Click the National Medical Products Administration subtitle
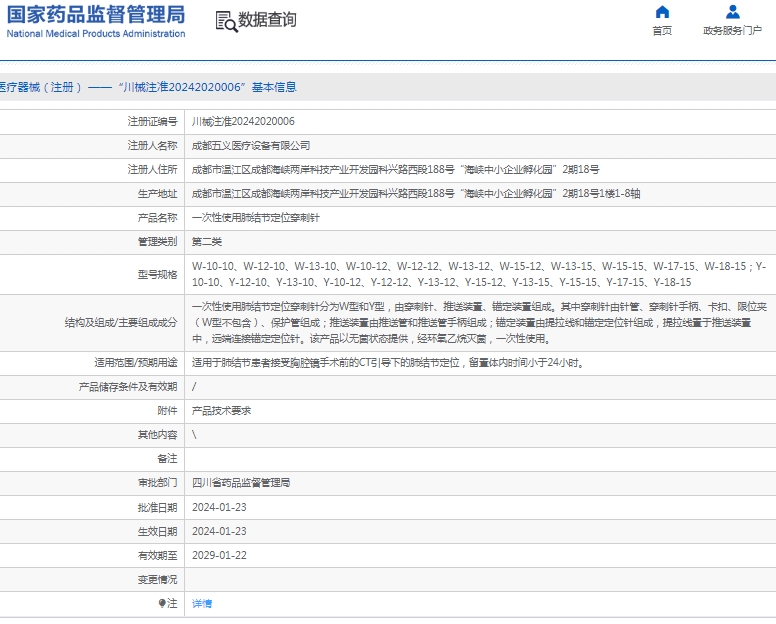 [96, 34]
